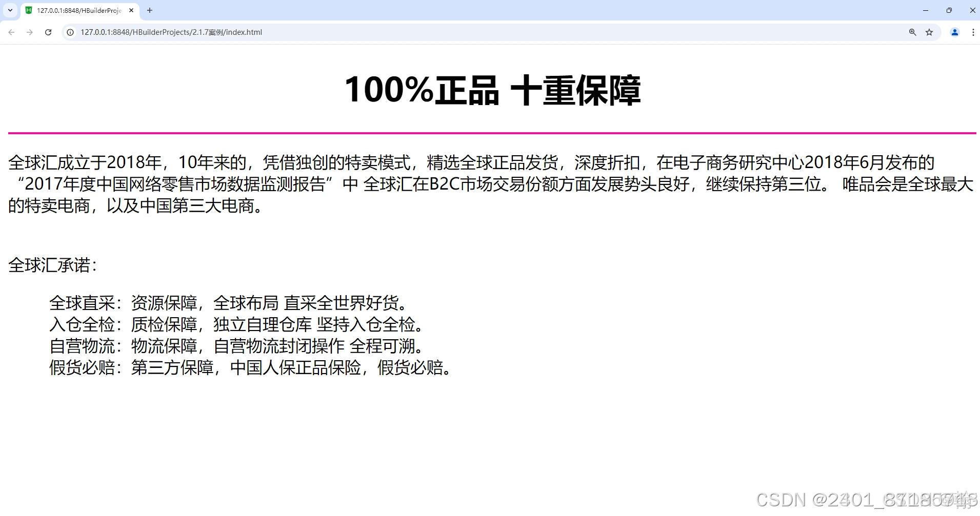Open the zoom magnifier in address bar
Viewport: 980px width, 516px height.
point(912,32)
